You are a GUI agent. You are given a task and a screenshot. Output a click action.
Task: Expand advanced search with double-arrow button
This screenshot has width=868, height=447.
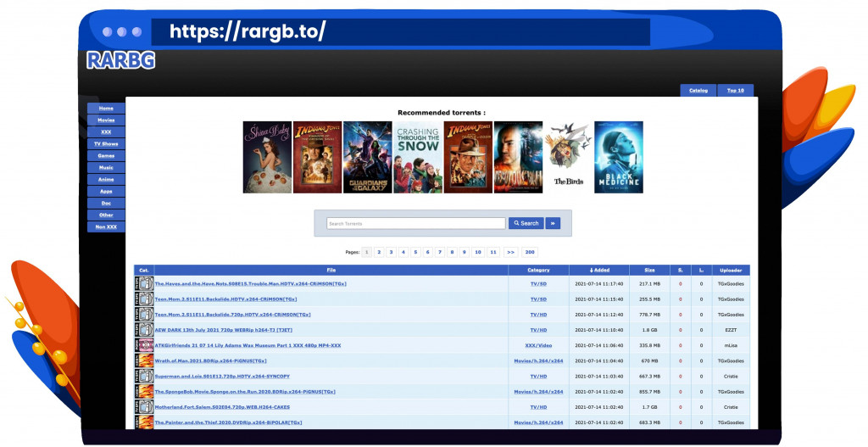pyautogui.click(x=553, y=223)
